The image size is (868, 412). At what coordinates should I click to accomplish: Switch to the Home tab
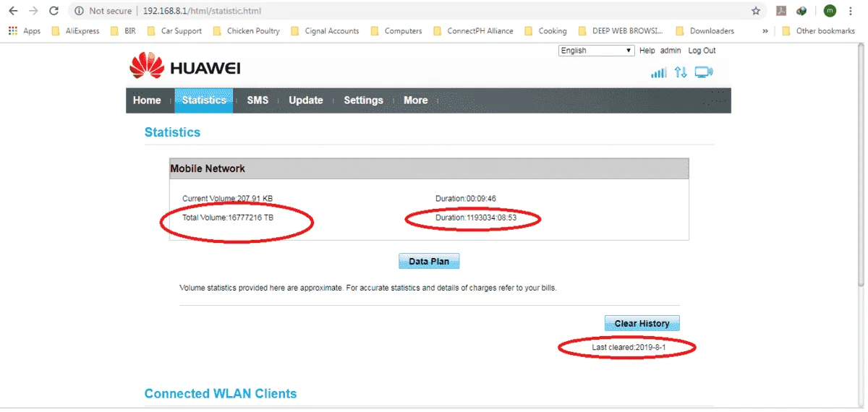[147, 100]
